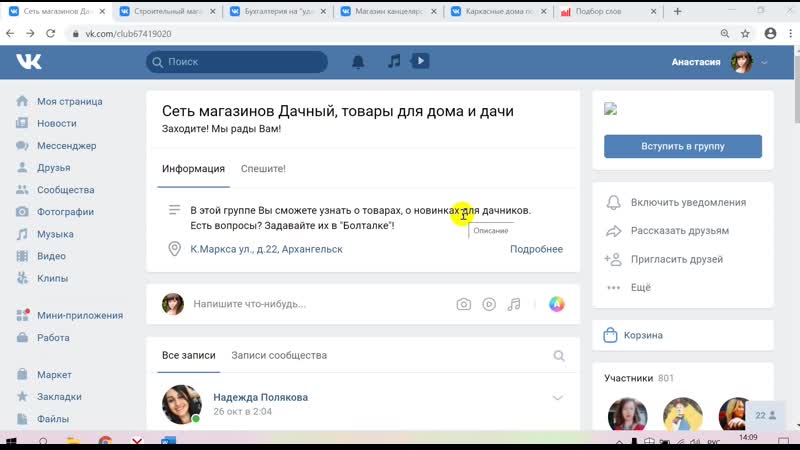Open the music note icon in header

393,62
